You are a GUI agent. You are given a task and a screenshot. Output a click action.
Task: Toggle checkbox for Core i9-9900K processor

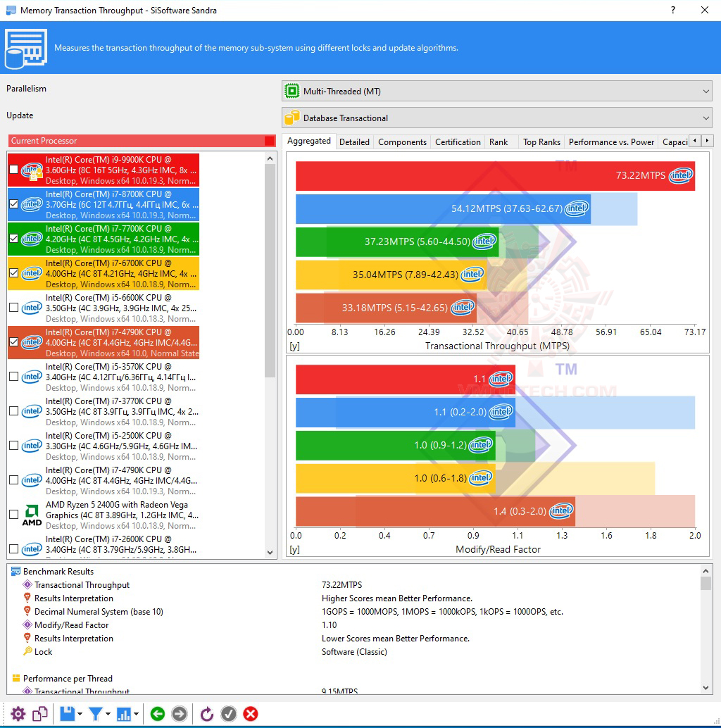pyautogui.click(x=14, y=170)
